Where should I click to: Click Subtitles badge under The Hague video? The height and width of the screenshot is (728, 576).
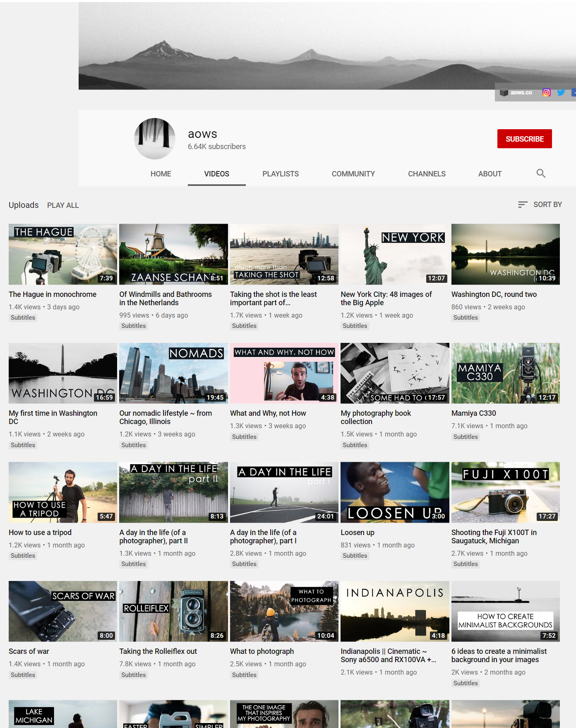(23, 318)
